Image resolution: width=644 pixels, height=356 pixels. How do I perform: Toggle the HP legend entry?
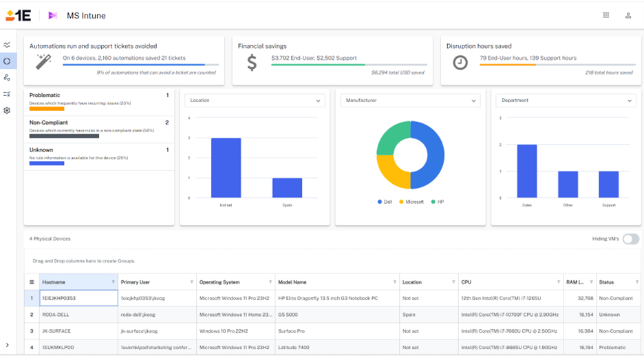click(x=437, y=202)
